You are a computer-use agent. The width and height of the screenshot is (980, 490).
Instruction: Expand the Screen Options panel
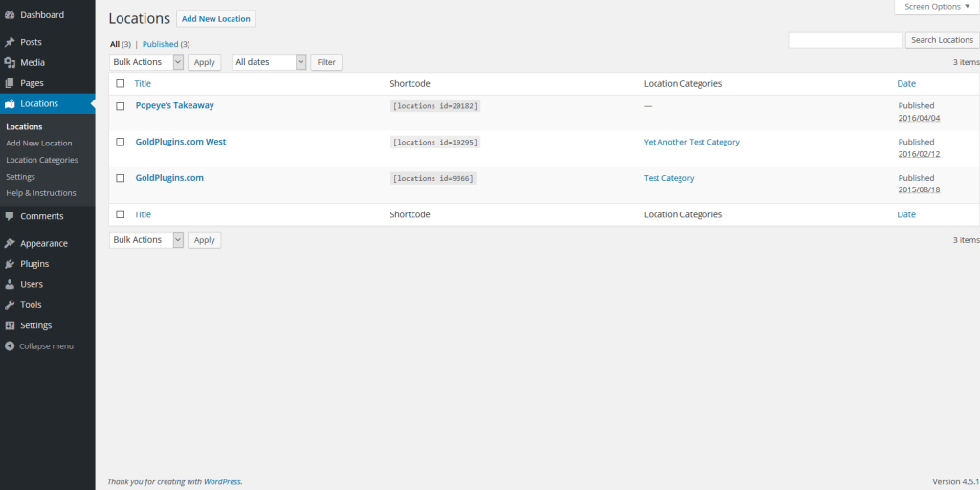click(937, 7)
